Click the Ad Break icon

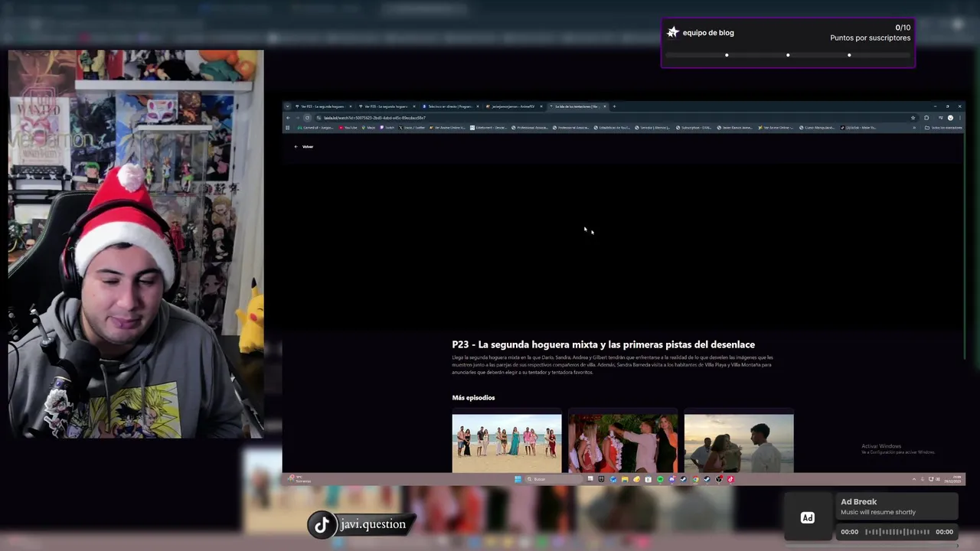pos(807,518)
